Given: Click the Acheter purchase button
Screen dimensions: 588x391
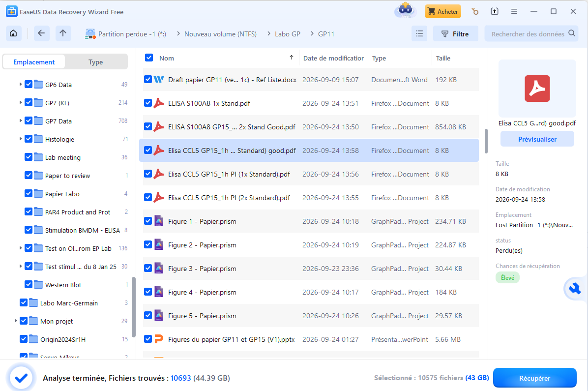Looking at the screenshot, I should 443,12.
